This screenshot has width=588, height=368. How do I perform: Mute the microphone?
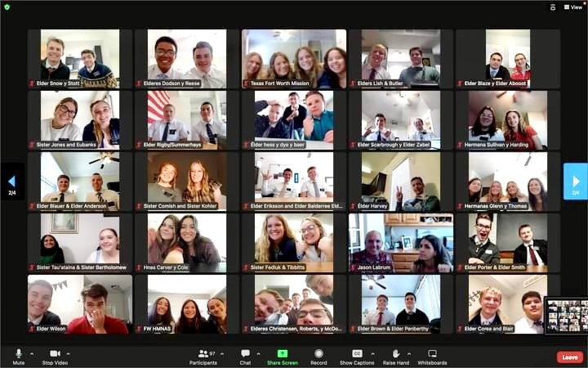(18, 357)
